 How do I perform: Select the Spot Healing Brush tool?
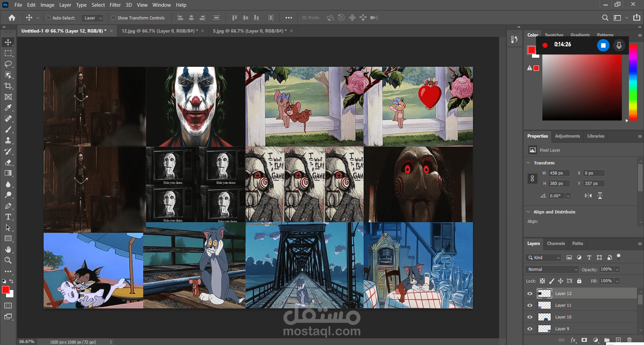point(8,118)
